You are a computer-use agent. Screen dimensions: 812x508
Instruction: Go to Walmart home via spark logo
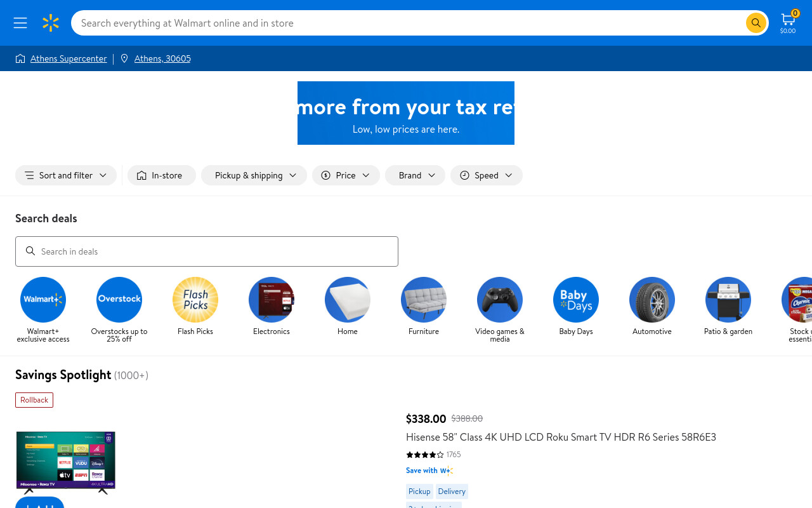(51, 23)
